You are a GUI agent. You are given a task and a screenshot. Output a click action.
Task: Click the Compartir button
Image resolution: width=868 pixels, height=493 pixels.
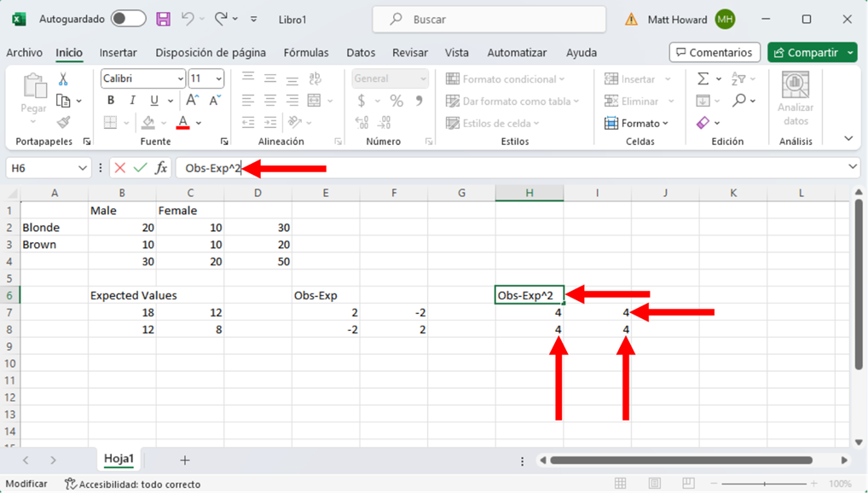804,53
